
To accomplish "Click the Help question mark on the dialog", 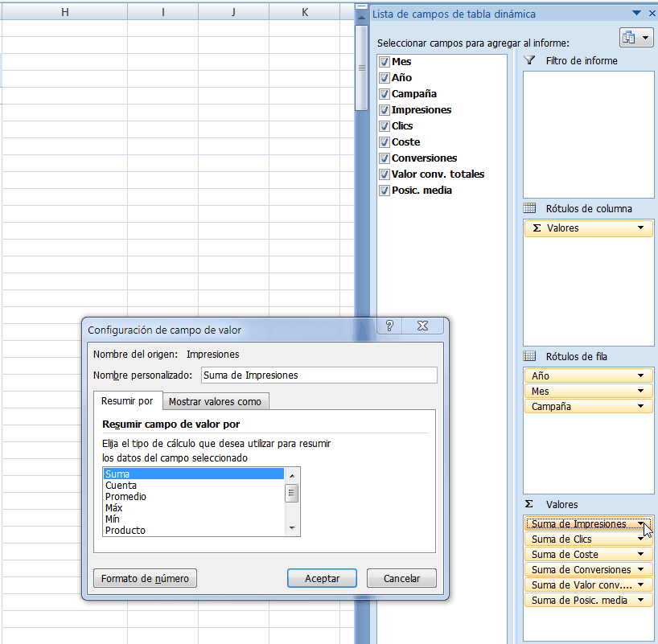I will click(389, 325).
